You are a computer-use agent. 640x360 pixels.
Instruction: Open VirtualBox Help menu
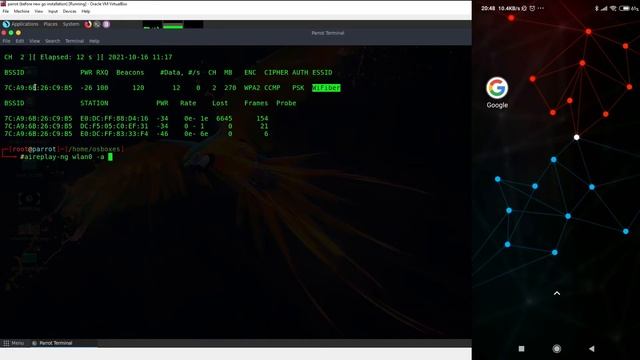(86, 11)
